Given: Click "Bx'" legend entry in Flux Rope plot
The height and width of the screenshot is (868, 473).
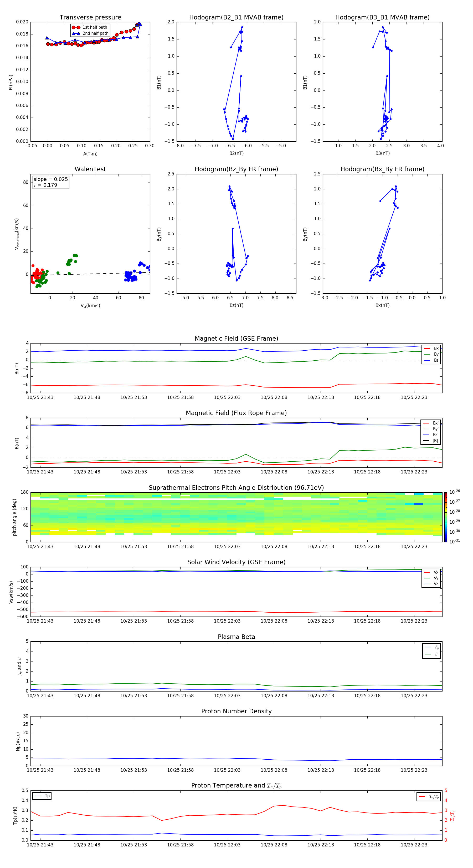Looking at the screenshot, I should coord(431,423).
